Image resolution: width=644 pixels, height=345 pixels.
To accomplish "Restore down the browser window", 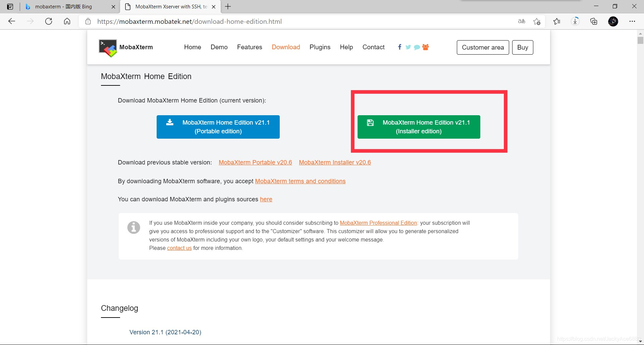I will pyautogui.click(x=615, y=6).
